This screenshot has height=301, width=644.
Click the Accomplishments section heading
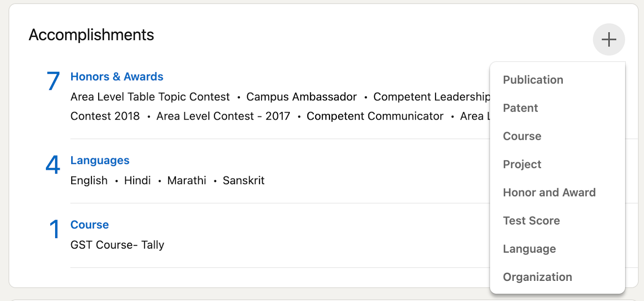click(x=91, y=35)
